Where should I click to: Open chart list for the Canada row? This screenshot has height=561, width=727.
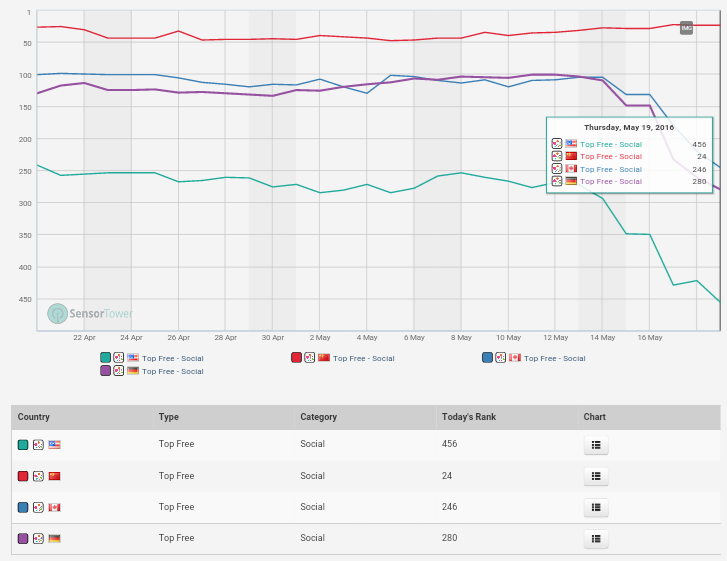click(x=595, y=507)
